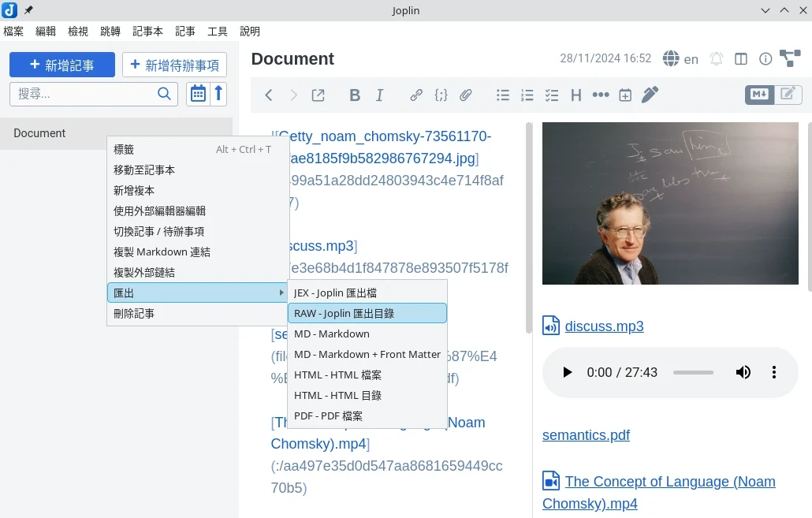Viewport: 812px width, 518px height.
Task: Insert a hyperlink using the link icon
Action: (416, 95)
